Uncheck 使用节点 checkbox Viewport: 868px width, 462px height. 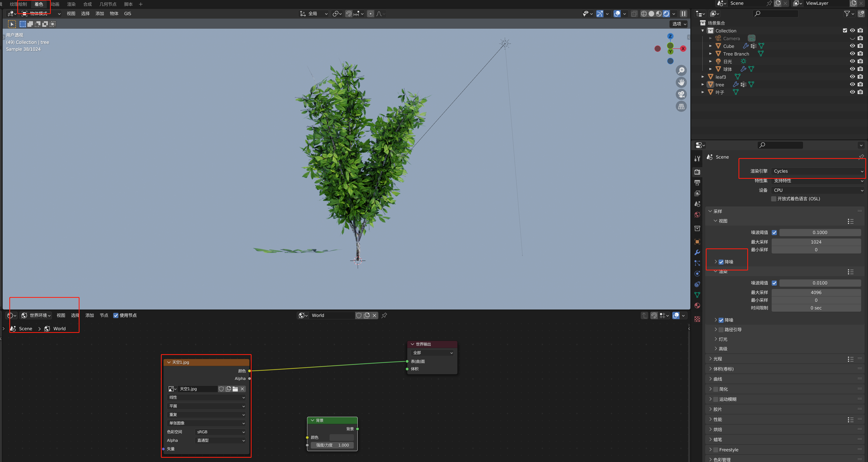pyautogui.click(x=116, y=316)
